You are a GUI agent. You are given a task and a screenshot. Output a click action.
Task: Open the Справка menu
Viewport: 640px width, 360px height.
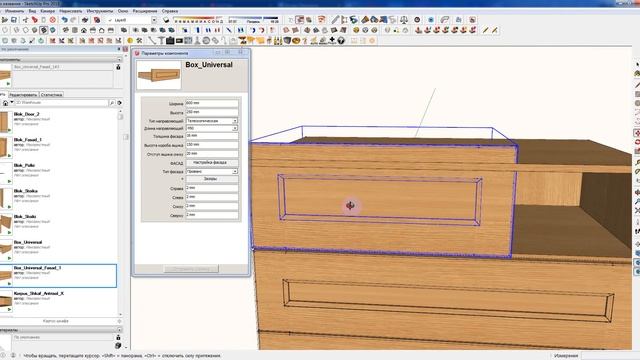pos(169,11)
